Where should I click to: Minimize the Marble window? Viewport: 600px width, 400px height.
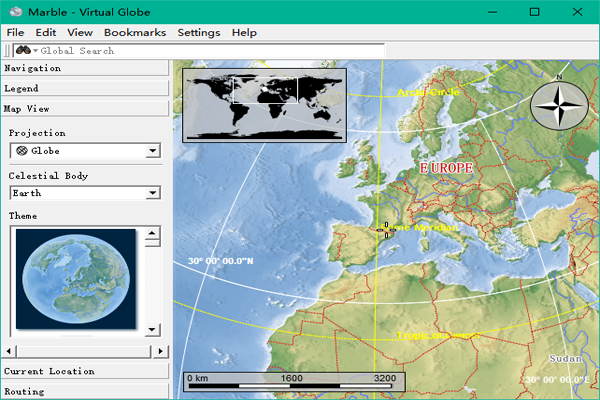pos(492,12)
